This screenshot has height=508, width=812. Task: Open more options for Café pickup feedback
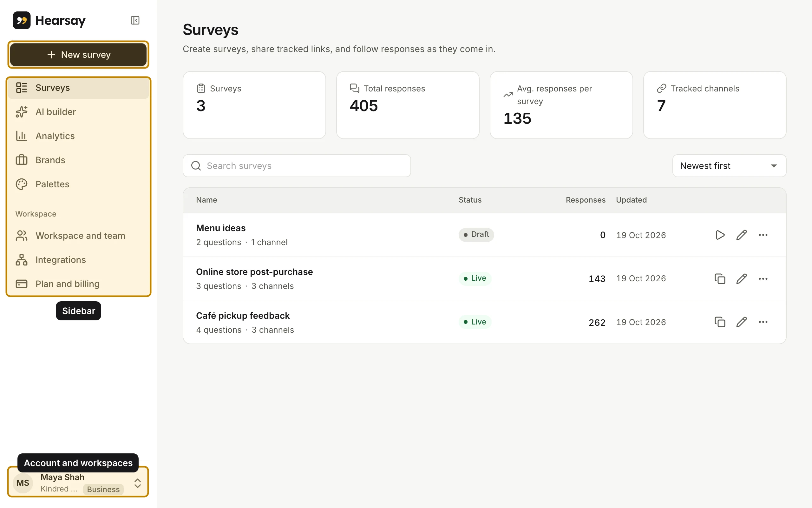click(763, 322)
